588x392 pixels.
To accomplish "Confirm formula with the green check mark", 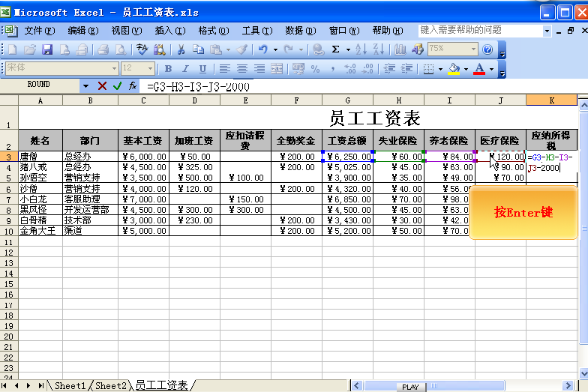I will tap(117, 86).
